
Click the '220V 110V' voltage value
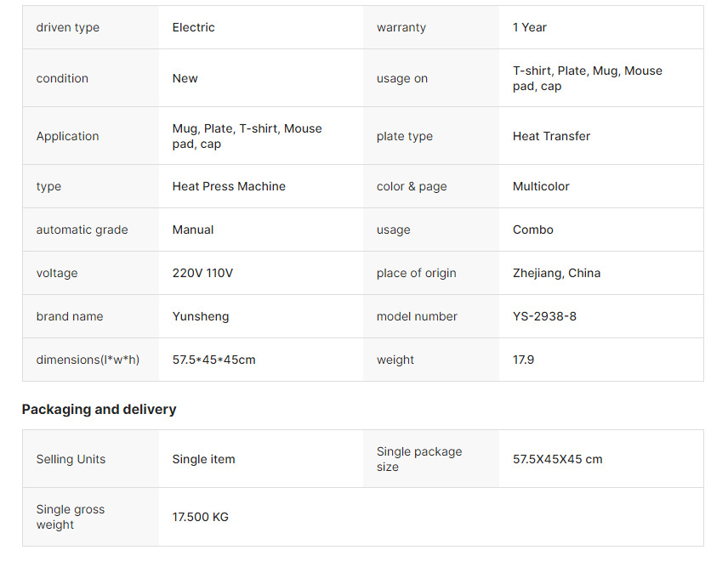click(x=202, y=273)
